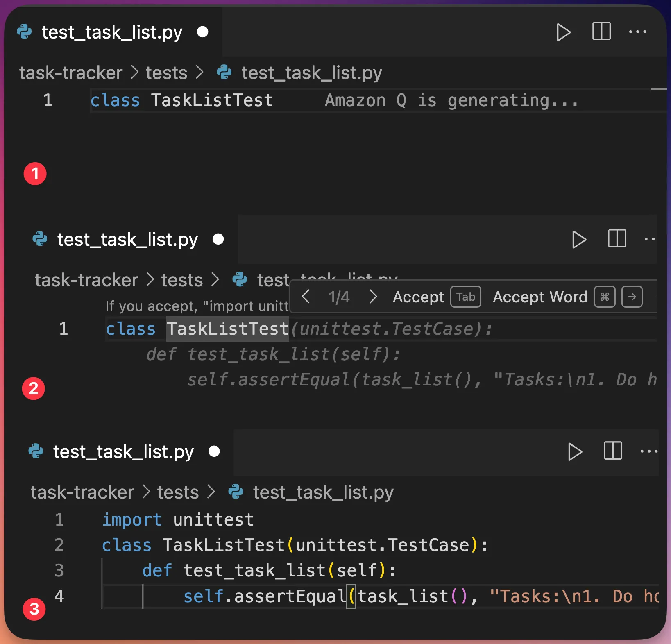Click ghost text self.assertEqual suggestion line
Viewport: 671px width, 644px height.
tap(422, 380)
